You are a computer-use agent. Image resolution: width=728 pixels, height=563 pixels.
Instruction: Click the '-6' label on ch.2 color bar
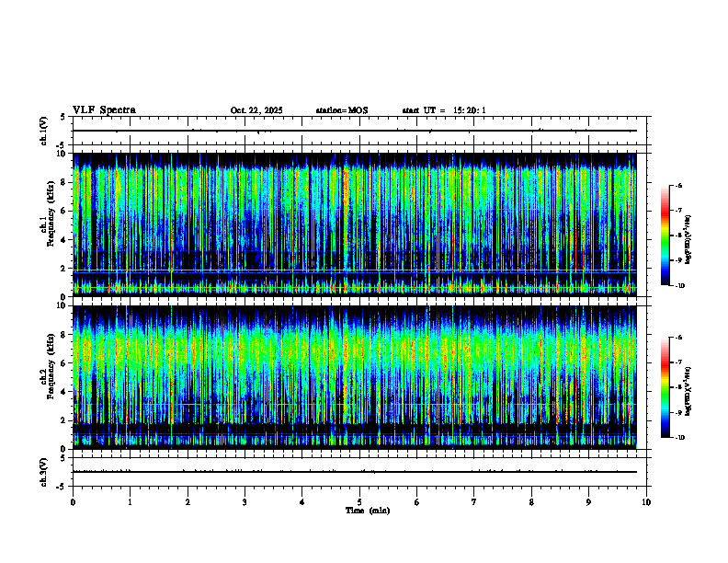[678, 338]
